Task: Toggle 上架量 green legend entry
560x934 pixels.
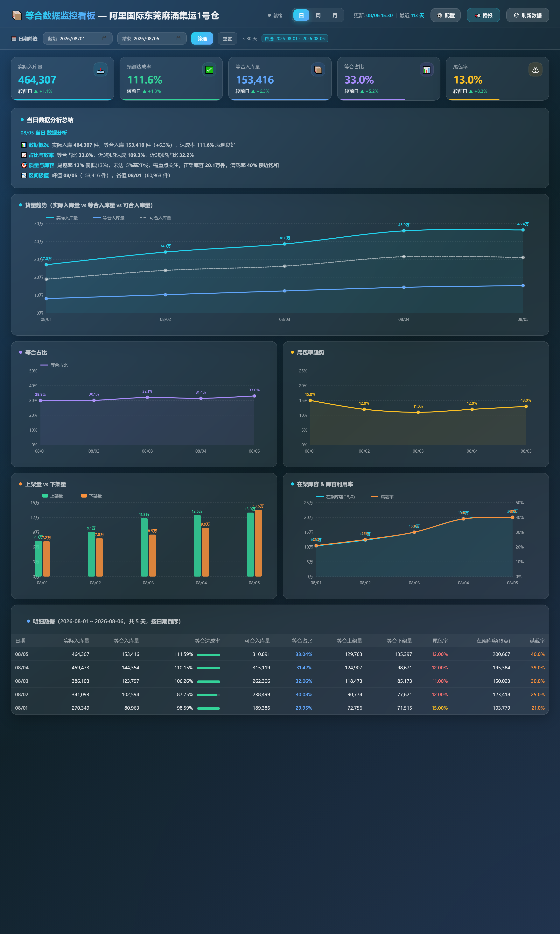Action: (53, 496)
